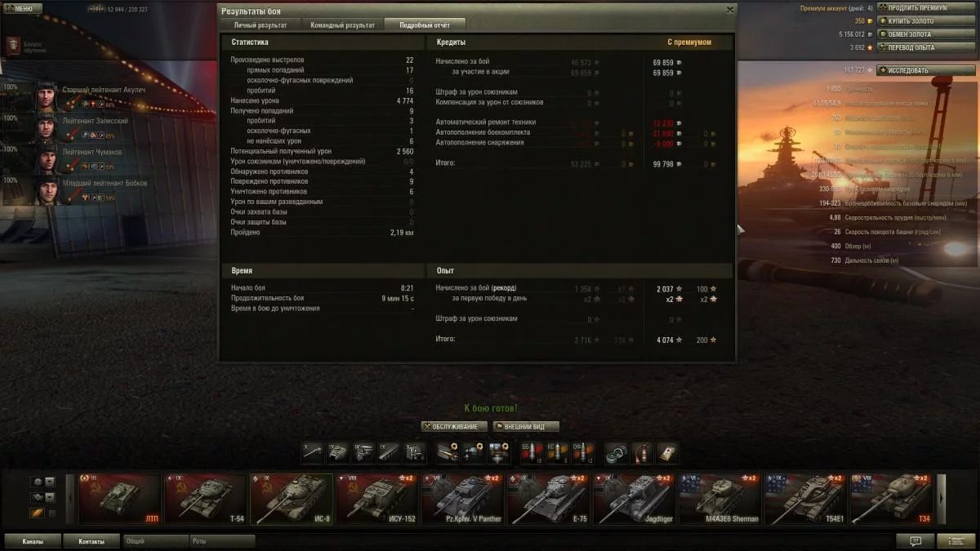Viewport: 980px width, 551px height.
Task: Click the first aid kit consumable
Action: tap(668, 452)
